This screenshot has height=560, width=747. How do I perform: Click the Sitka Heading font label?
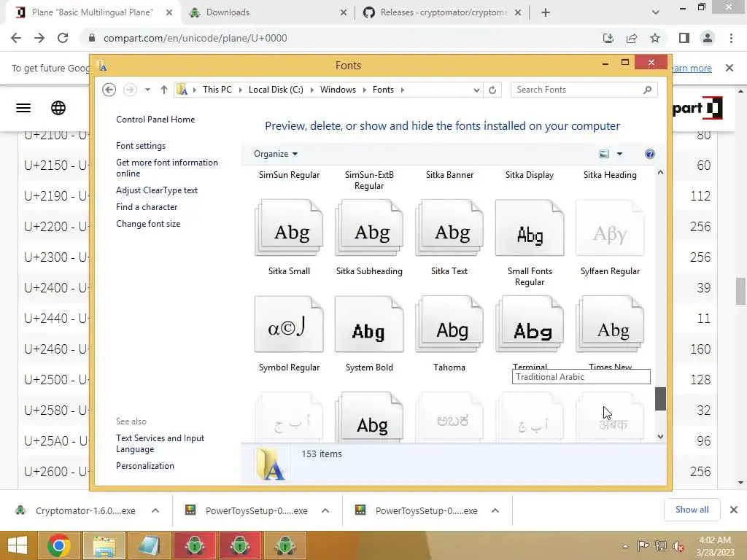(610, 175)
